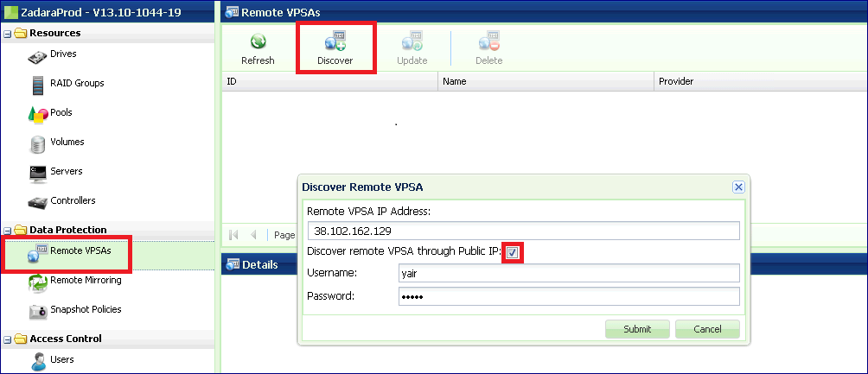Go to previous page in pager
The height and width of the screenshot is (374, 868).
point(253,235)
